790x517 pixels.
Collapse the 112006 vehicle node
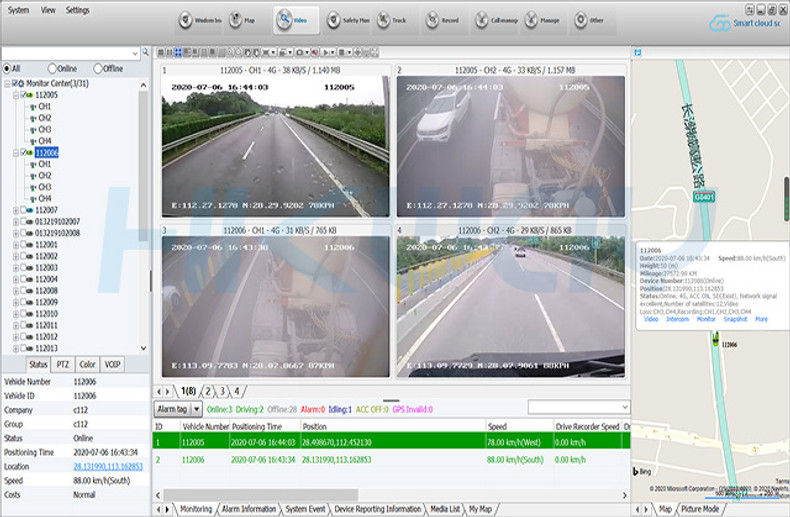click(16, 152)
